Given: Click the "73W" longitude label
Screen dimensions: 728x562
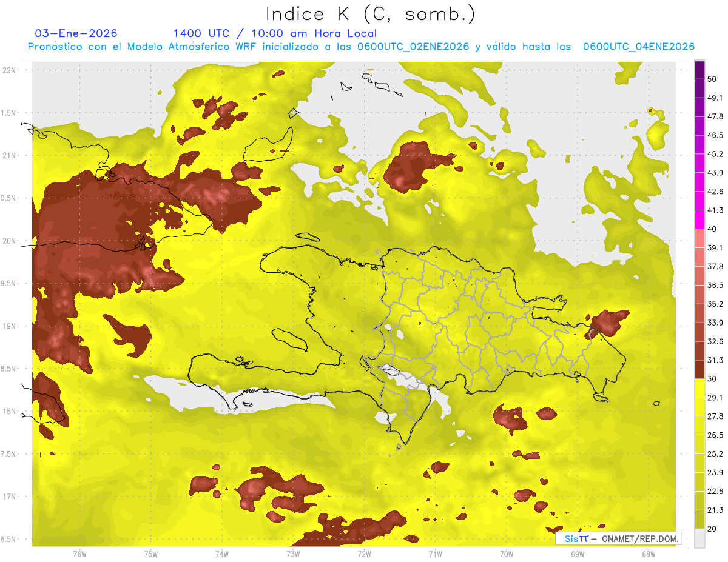Looking at the screenshot, I should pyautogui.click(x=292, y=554).
